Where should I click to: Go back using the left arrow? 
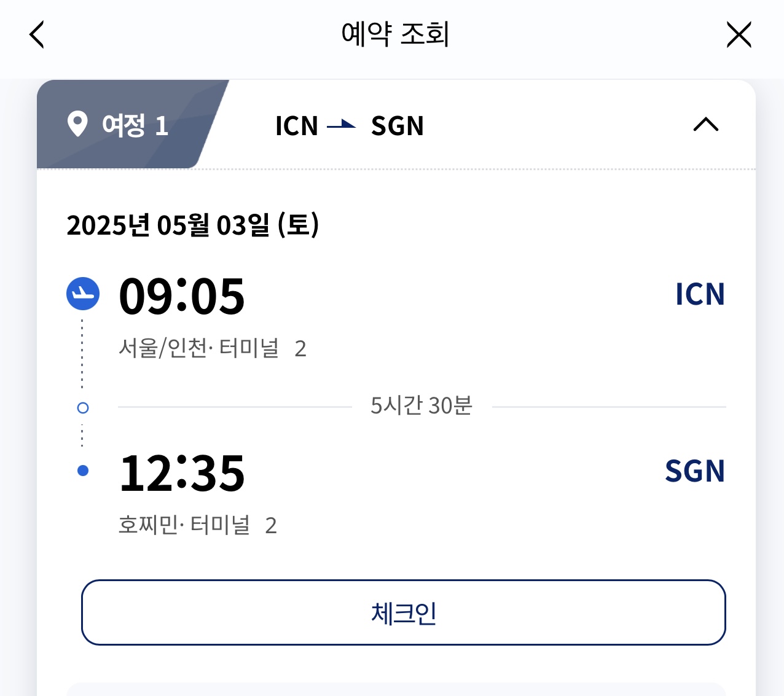pos(37,34)
